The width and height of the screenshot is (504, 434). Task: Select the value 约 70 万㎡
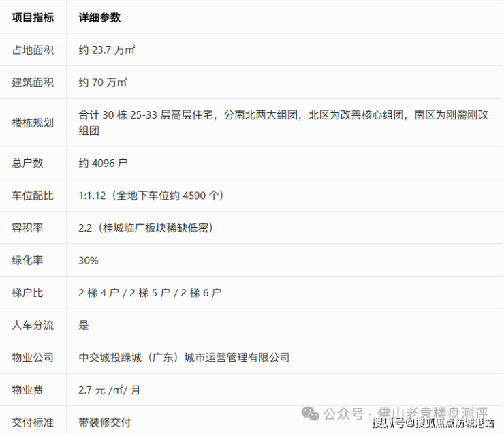coord(103,82)
